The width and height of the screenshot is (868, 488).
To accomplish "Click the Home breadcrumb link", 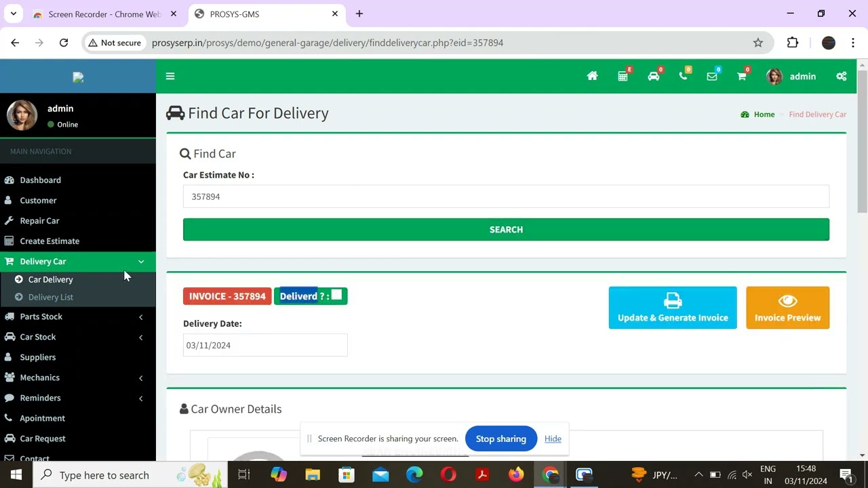I will click(764, 115).
